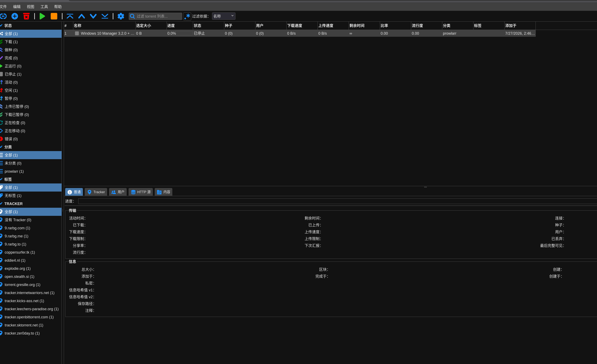Switch to the Tracker details tab
This screenshot has width=597, height=364.
point(96,192)
